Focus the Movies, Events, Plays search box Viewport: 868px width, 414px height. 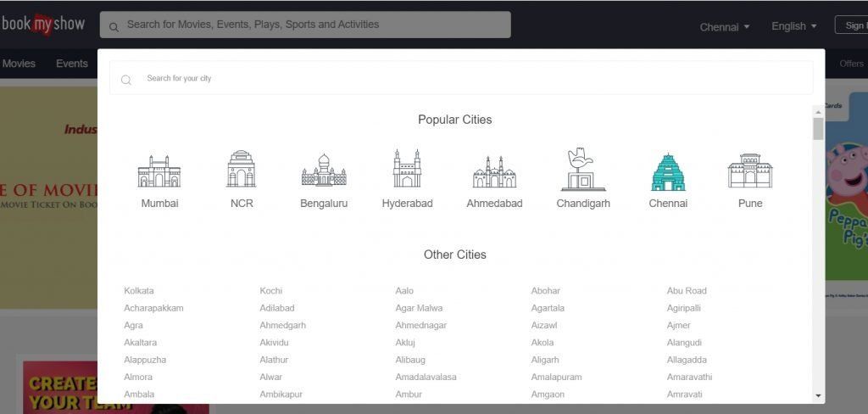click(x=305, y=25)
